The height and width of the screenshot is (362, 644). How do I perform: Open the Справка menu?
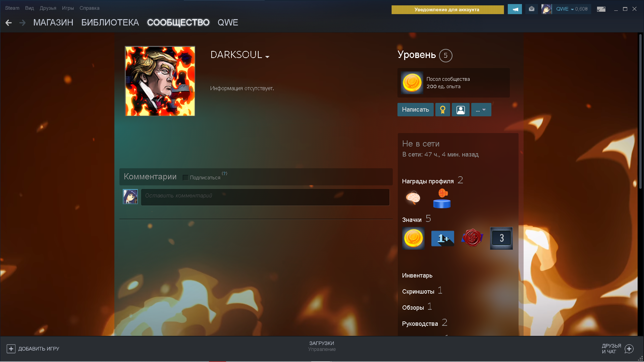(89, 8)
